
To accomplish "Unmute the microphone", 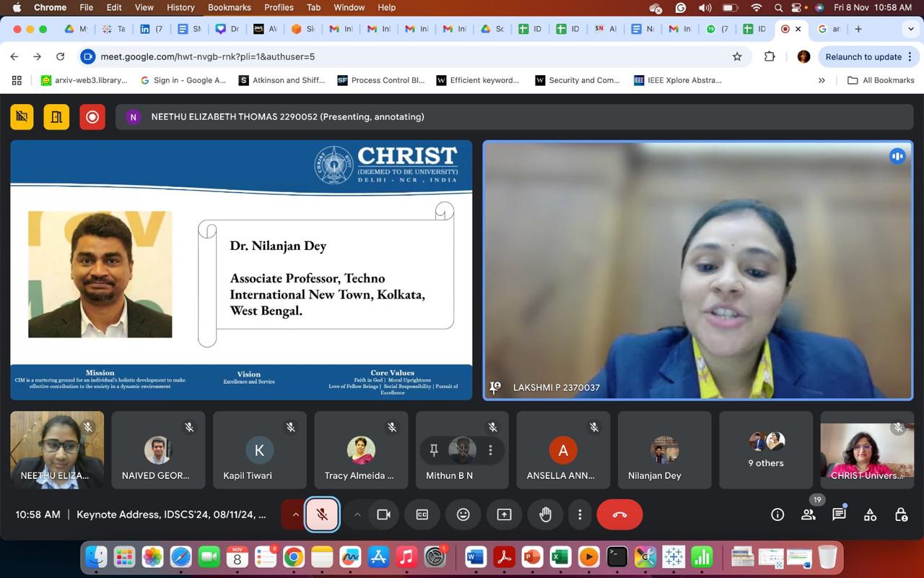I will 322,514.
